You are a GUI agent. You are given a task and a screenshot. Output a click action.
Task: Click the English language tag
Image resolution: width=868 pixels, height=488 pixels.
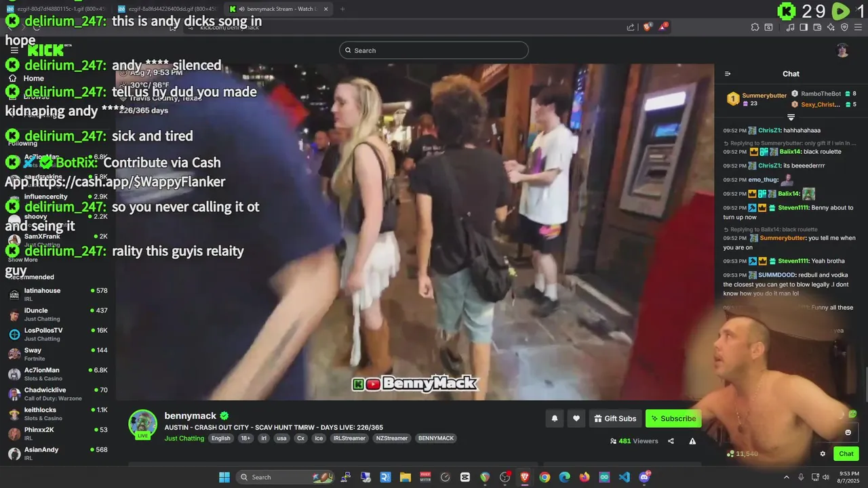[x=220, y=439]
